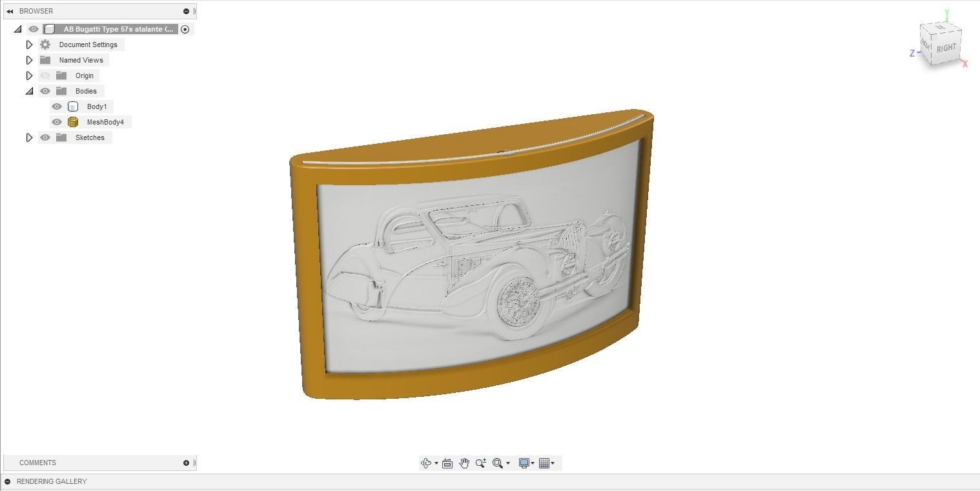Click the Browser panel edge grip handle
This screenshot has width=980, height=491.
tap(194, 11)
